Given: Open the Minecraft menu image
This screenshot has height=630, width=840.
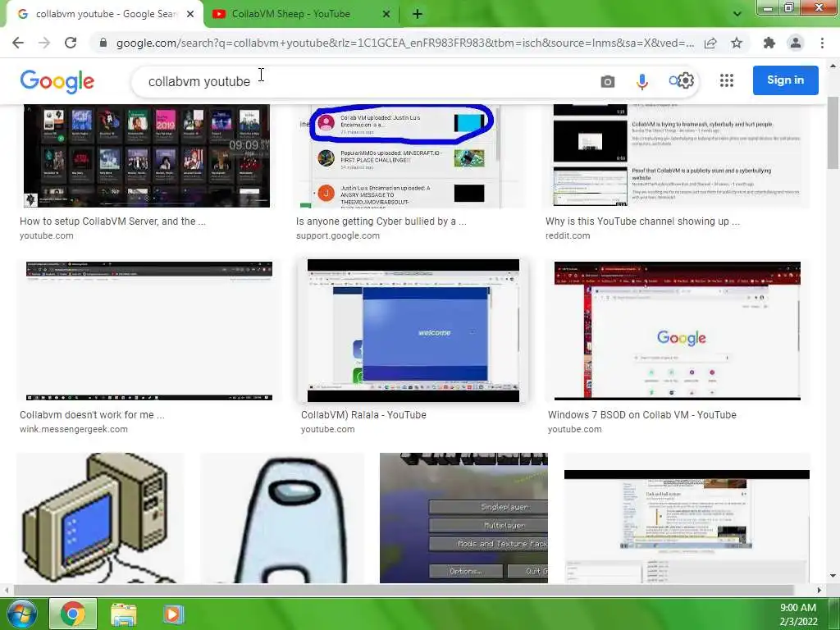Looking at the screenshot, I should coord(464,518).
